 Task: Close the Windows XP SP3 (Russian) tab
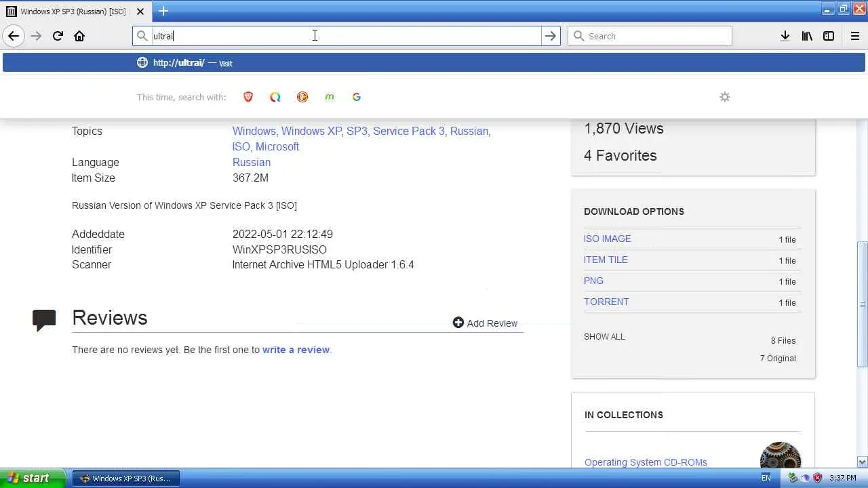[x=140, y=12]
